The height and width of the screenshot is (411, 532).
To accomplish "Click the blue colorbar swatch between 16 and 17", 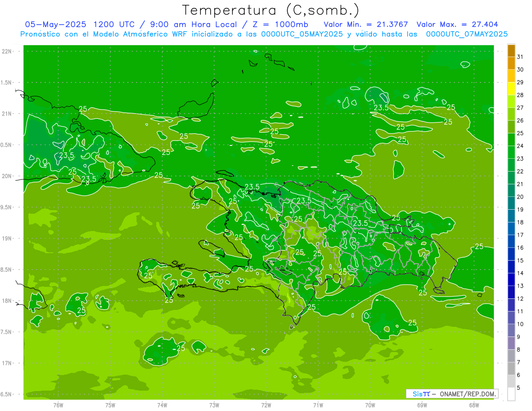I will (511, 241).
